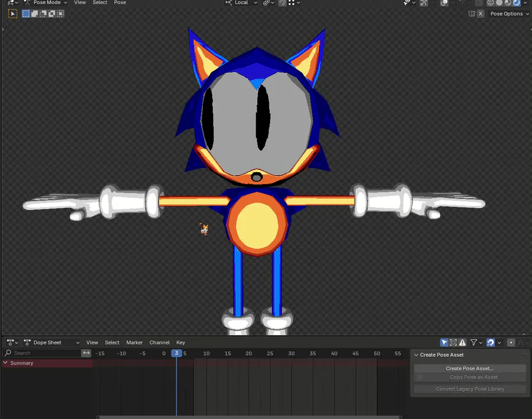Click the Dope Sheet horizontal scrollbar
The image size is (532, 419).
click(249, 417)
